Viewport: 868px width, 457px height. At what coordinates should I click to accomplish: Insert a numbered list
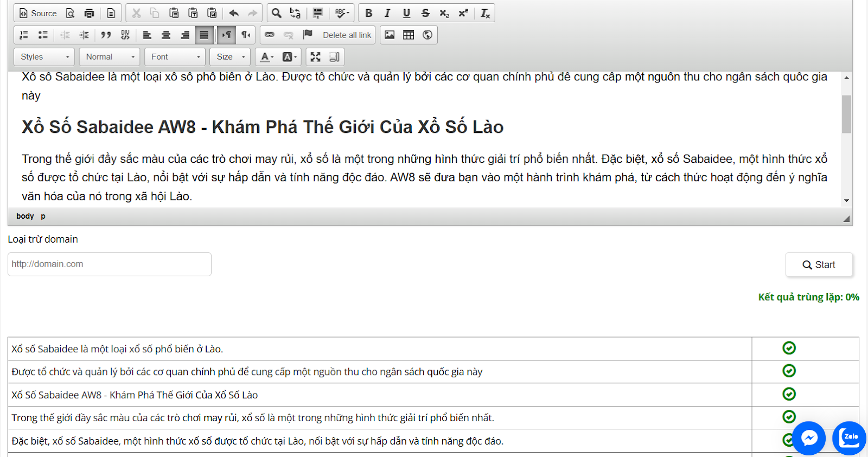24,35
